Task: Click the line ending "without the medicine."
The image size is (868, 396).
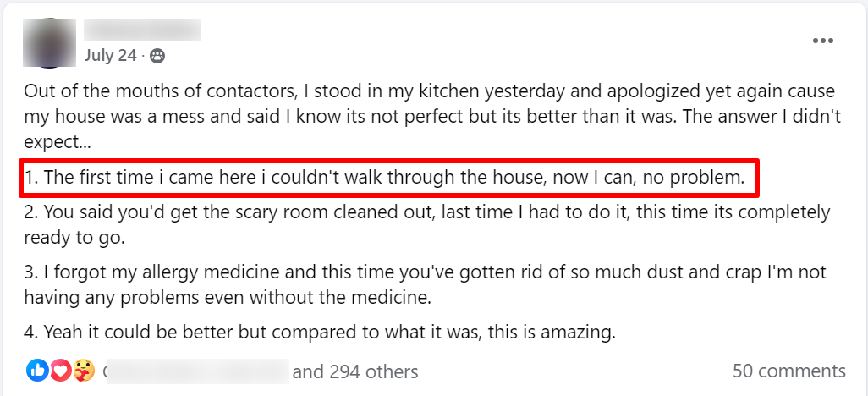Action: click(x=228, y=298)
